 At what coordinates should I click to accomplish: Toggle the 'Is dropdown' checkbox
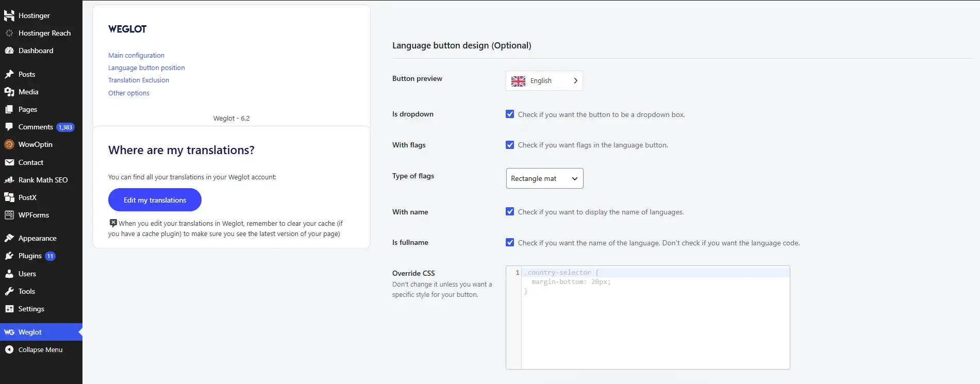510,114
